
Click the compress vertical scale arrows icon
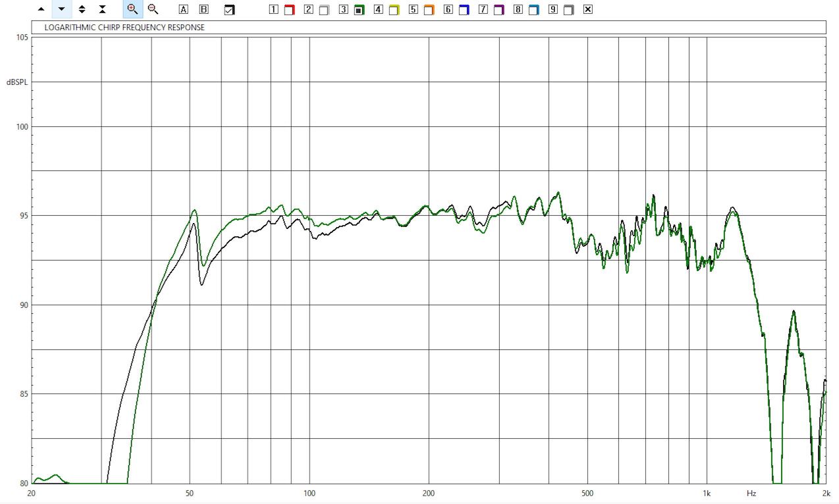point(102,9)
